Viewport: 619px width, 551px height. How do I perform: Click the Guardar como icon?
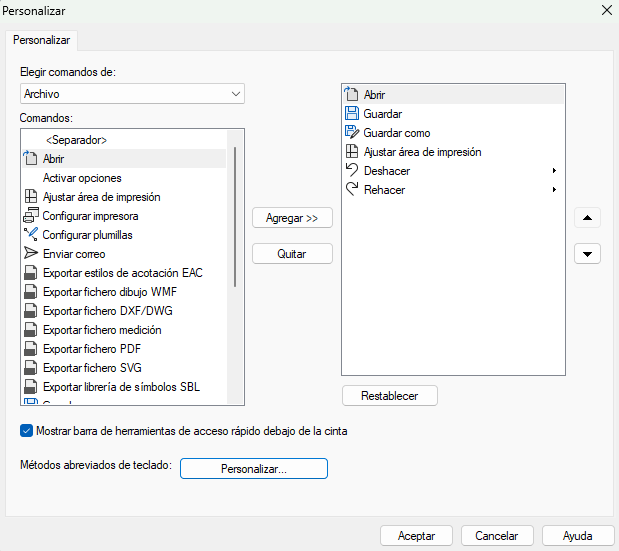[352, 132]
